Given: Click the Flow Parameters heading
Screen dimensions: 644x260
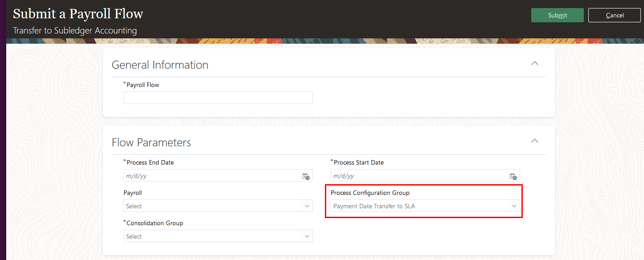Looking at the screenshot, I should click(x=151, y=142).
